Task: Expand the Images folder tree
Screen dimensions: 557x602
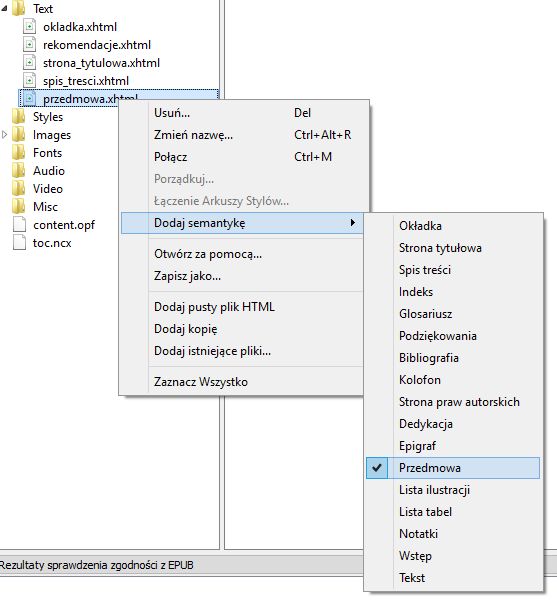Action: click(x=5, y=135)
